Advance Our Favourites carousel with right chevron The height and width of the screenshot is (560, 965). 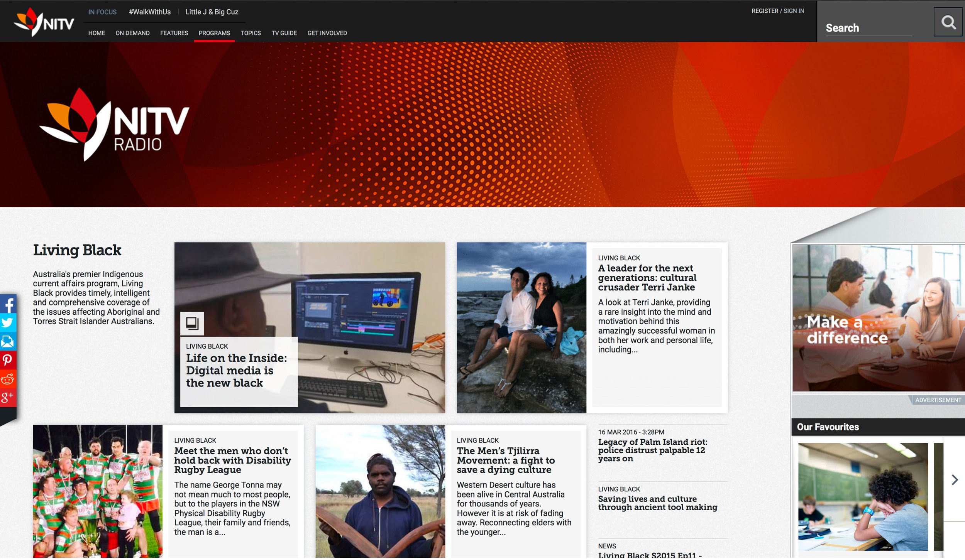955,480
